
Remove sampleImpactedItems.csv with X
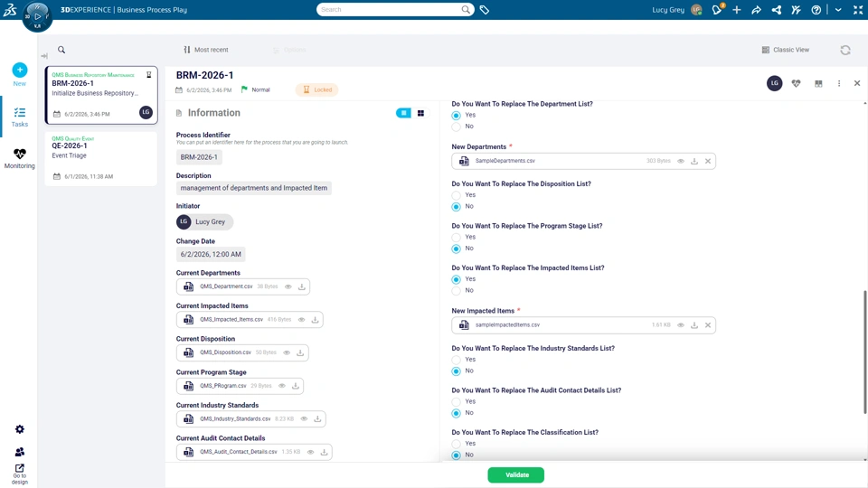(707, 325)
